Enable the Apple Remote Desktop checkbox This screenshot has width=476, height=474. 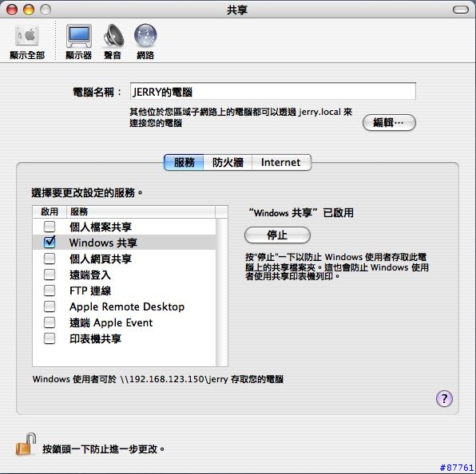pos(50,306)
